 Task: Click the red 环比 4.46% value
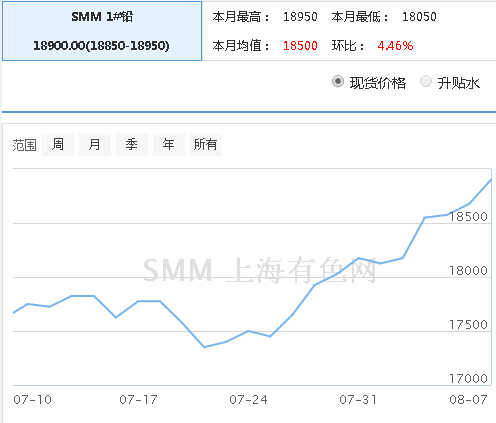[x=395, y=46]
